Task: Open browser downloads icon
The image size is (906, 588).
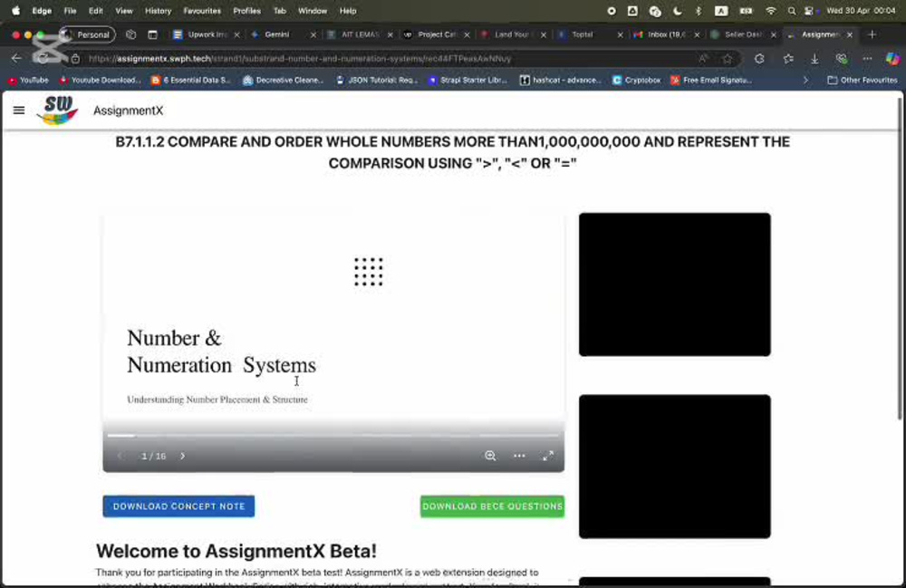Action: [814, 58]
